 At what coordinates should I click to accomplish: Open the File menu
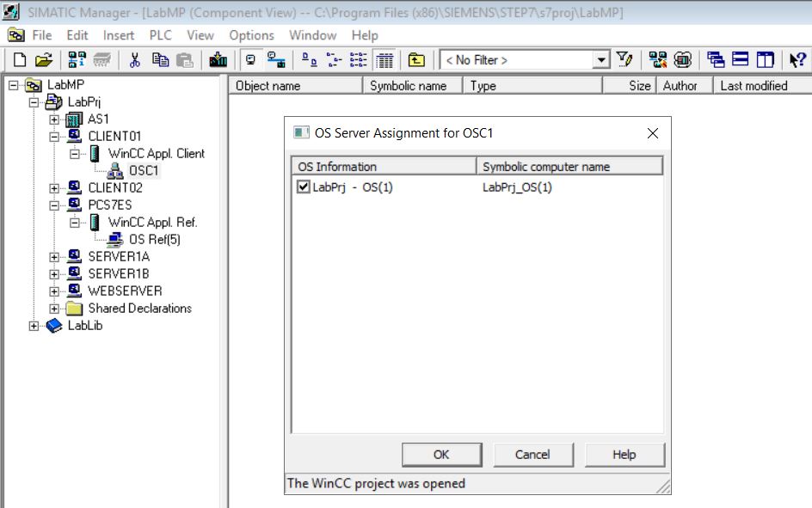pos(42,35)
